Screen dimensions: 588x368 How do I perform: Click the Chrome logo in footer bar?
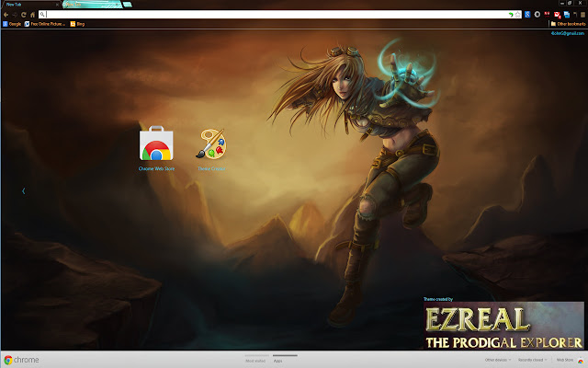(21, 360)
